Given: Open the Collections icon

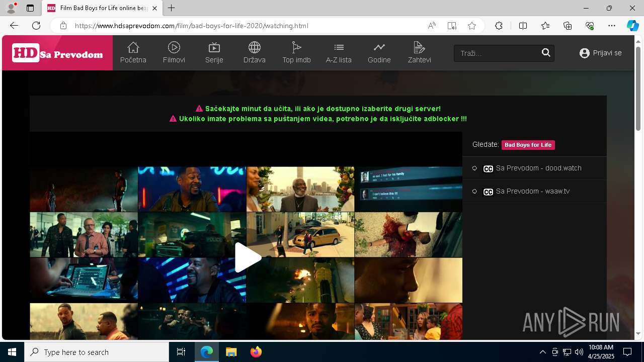Looking at the screenshot, I should tap(568, 26).
